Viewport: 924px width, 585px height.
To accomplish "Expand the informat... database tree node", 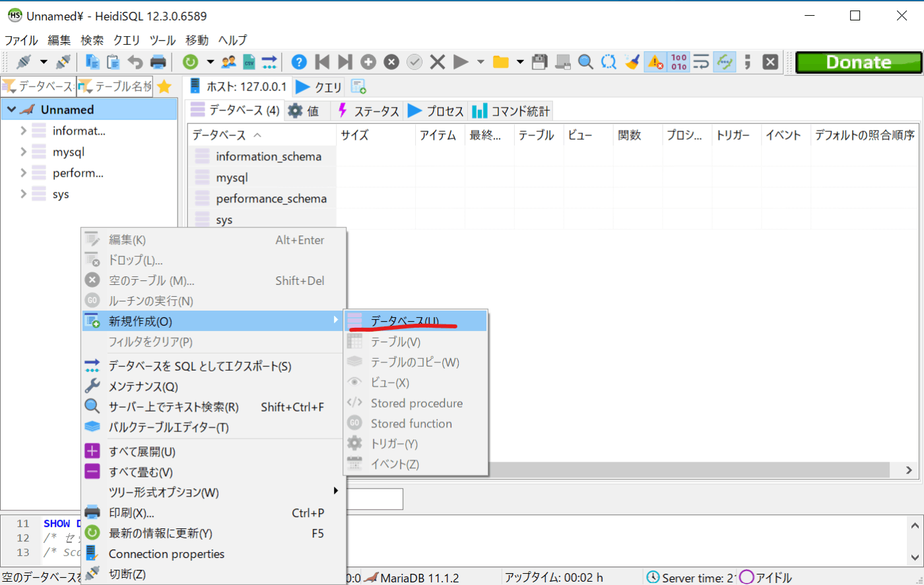I will pos(24,131).
